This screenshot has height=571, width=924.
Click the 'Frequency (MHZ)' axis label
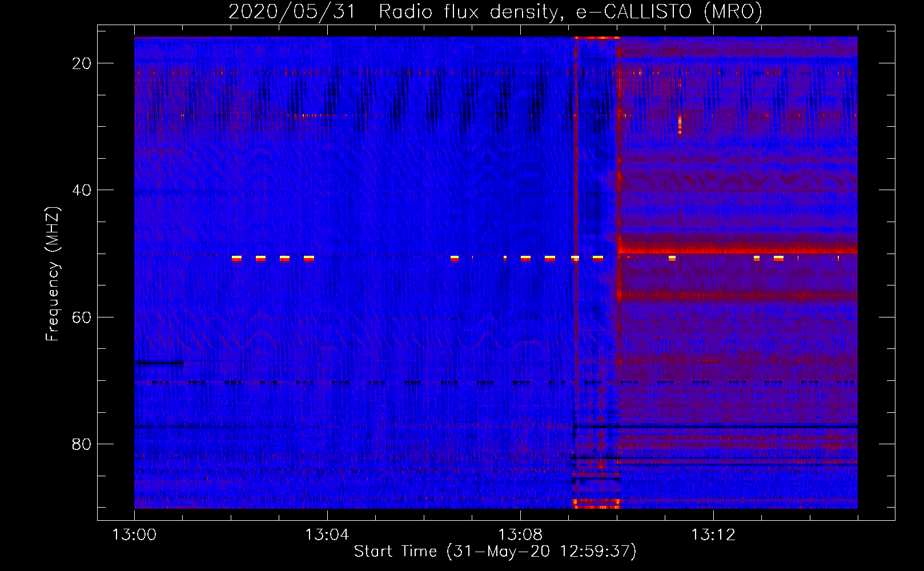pos(53,274)
